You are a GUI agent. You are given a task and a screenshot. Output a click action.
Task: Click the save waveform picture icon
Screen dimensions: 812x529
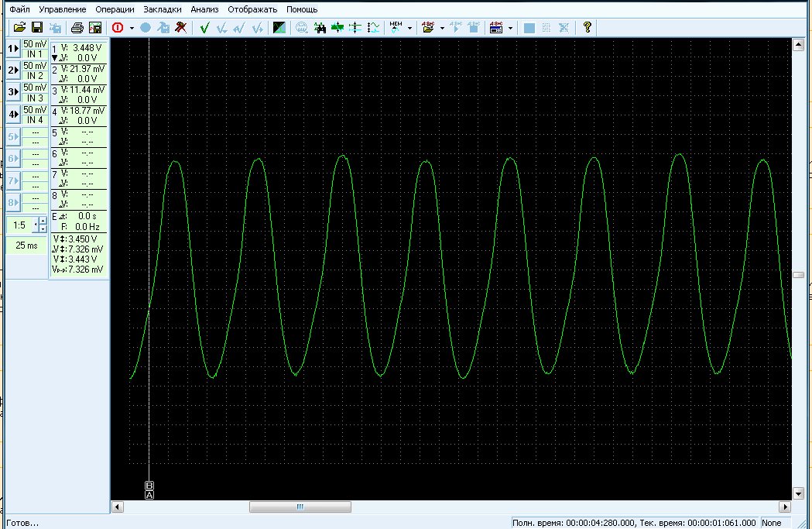(95, 27)
